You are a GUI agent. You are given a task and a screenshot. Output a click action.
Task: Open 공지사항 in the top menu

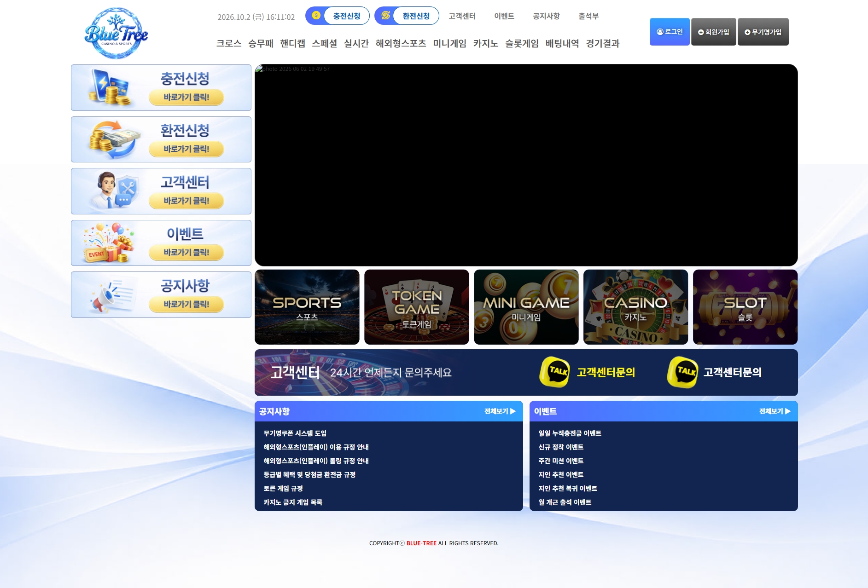546,16
